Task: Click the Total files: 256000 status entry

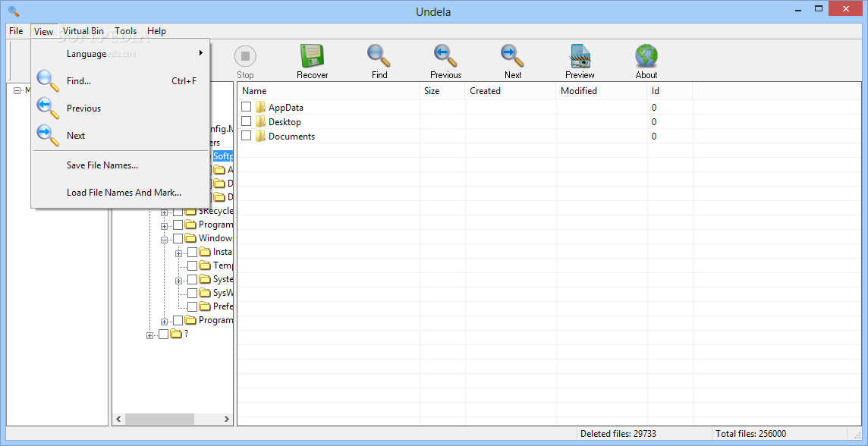Action: [750, 434]
